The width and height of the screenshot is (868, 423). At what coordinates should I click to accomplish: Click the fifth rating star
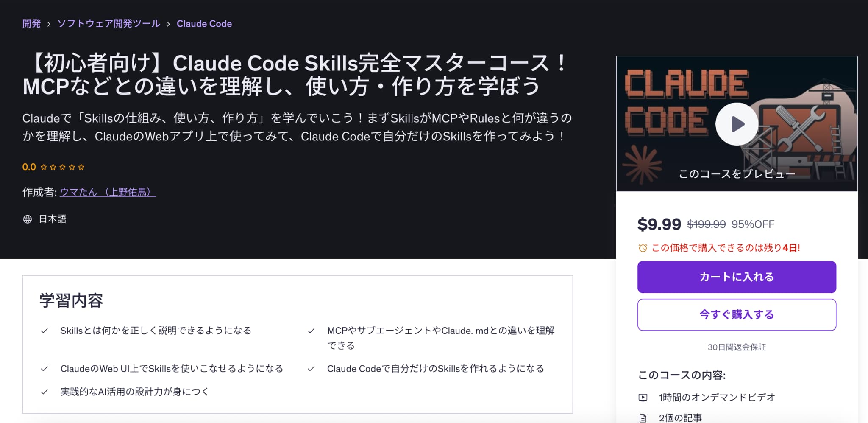(81, 167)
